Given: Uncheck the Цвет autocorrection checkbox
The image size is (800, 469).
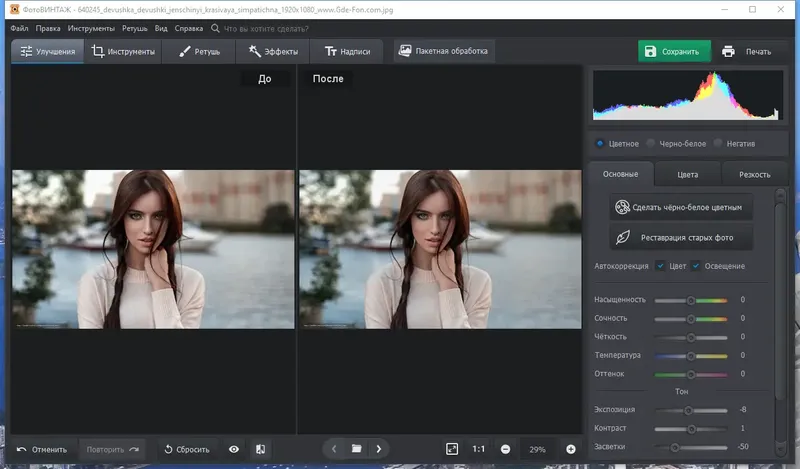Looking at the screenshot, I should coord(660,266).
